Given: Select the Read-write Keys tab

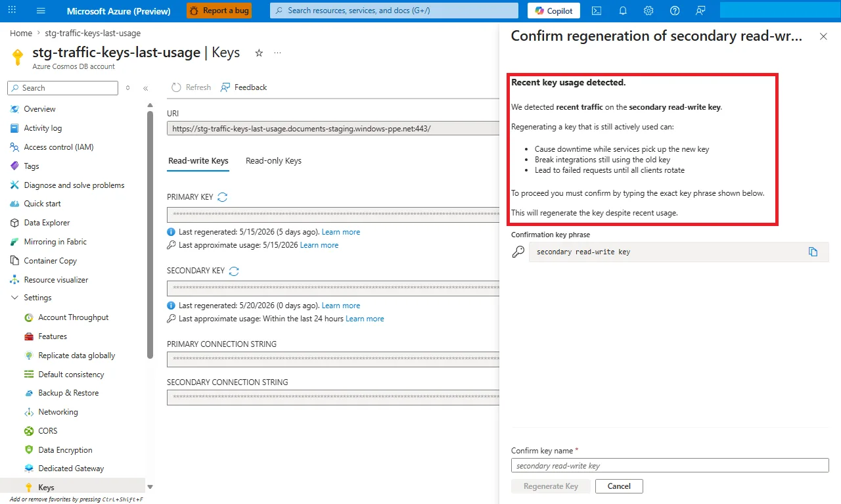Looking at the screenshot, I should pos(198,161).
